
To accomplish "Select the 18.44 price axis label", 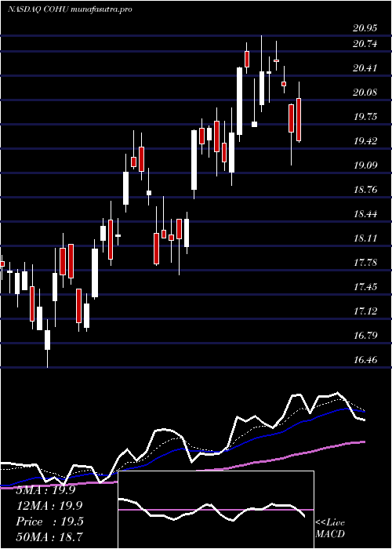I will pyautogui.click(x=365, y=214).
